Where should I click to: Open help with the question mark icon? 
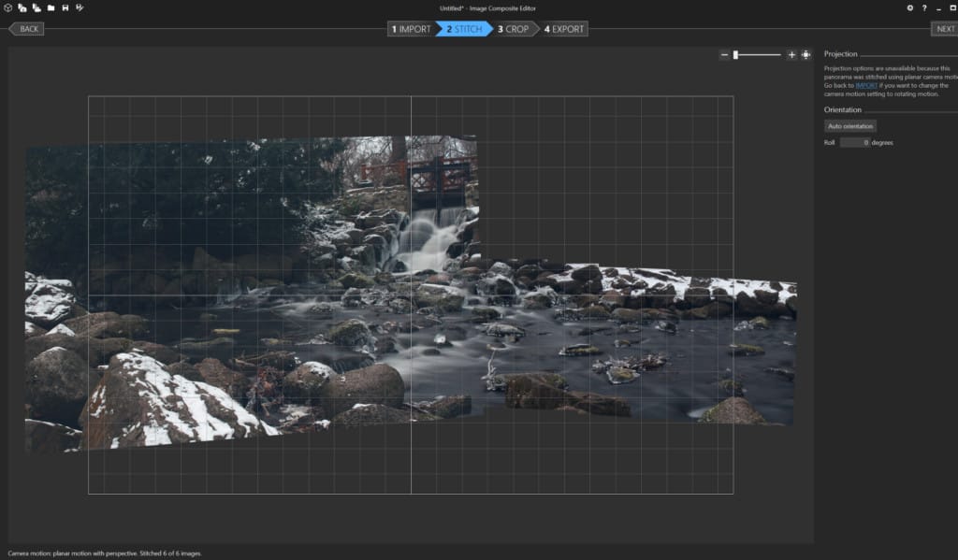(x=924, y=7)
